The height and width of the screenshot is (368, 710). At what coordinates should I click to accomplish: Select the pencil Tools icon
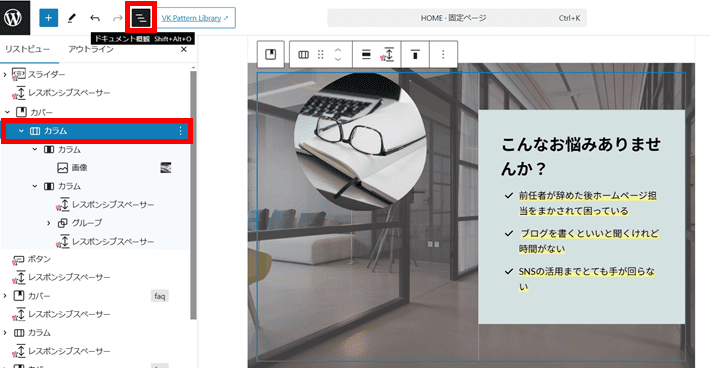tap(72, 18)
